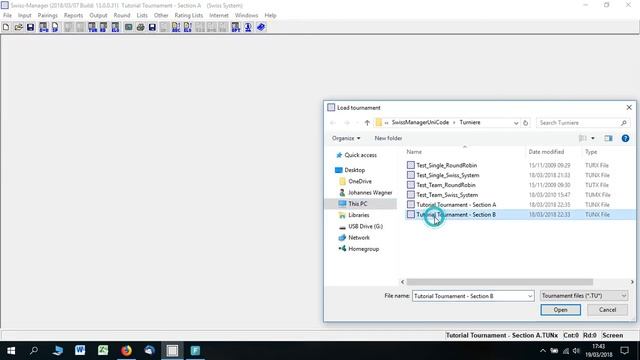
Task: Create a new tournament via toolbar icon
Action: [6, 27]
